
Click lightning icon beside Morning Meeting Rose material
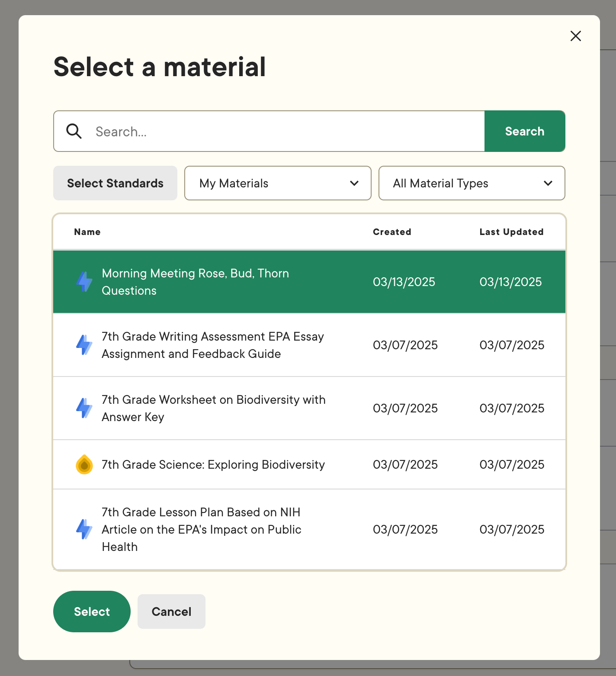coord(84,282)
